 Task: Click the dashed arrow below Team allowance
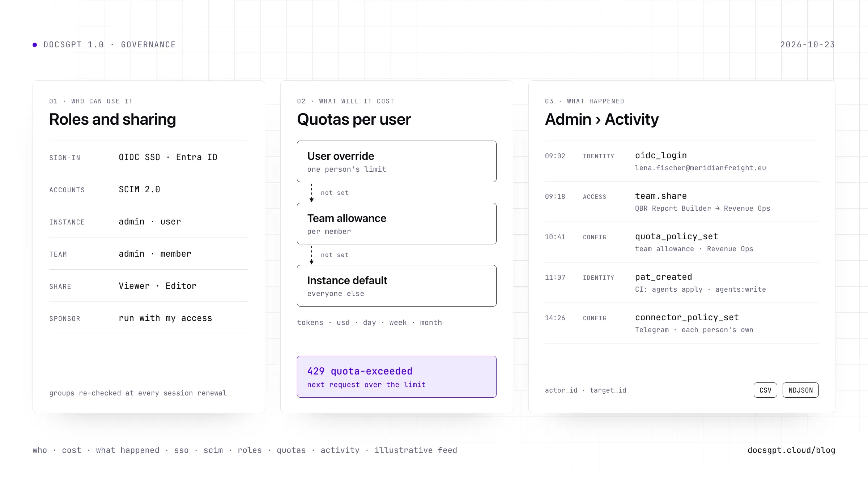coord(312,255)
